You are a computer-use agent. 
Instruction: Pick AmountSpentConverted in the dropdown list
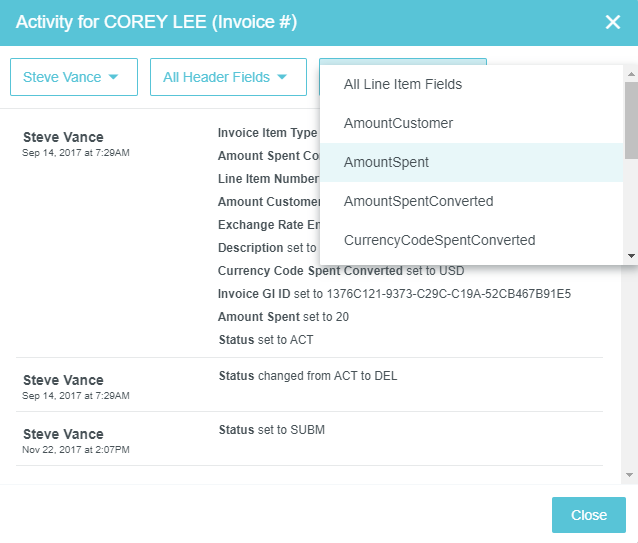click(418, 201)
